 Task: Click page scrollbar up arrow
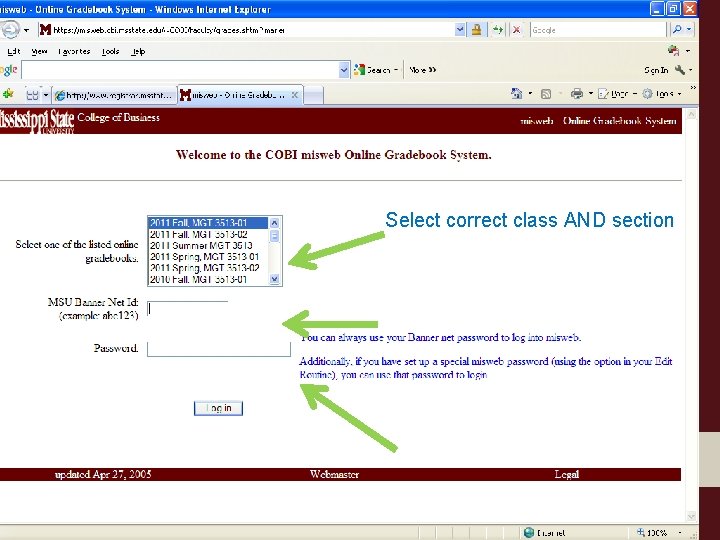click(x=691, y=114)
